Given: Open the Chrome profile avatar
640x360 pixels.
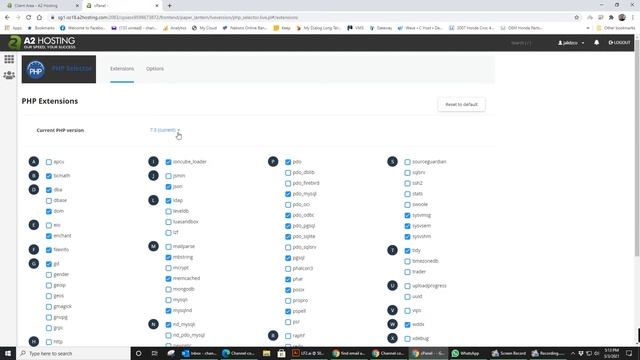Looking at the screenshot, I should pyautogui.click(x=622, y=18).
